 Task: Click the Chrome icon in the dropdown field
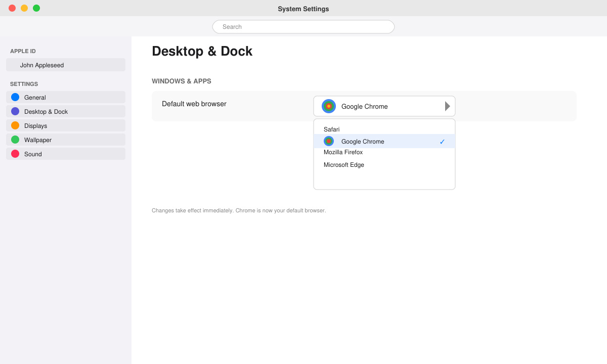[x=329, y=106]
